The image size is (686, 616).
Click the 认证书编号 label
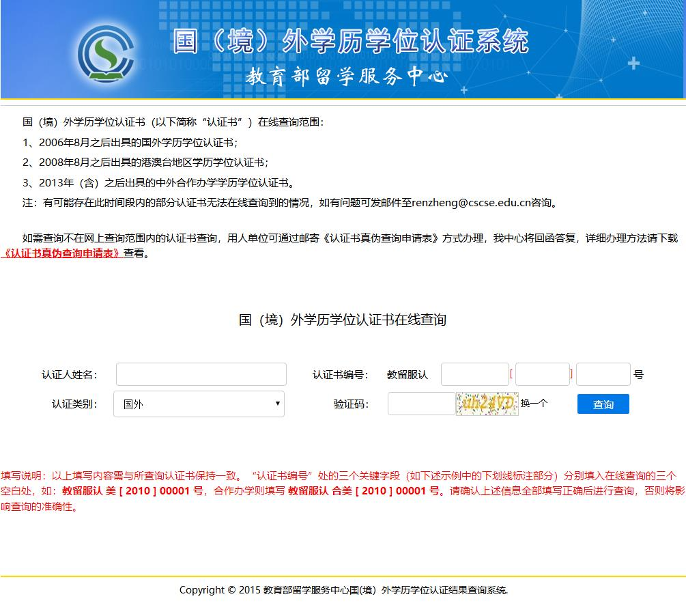pos(340,375)
